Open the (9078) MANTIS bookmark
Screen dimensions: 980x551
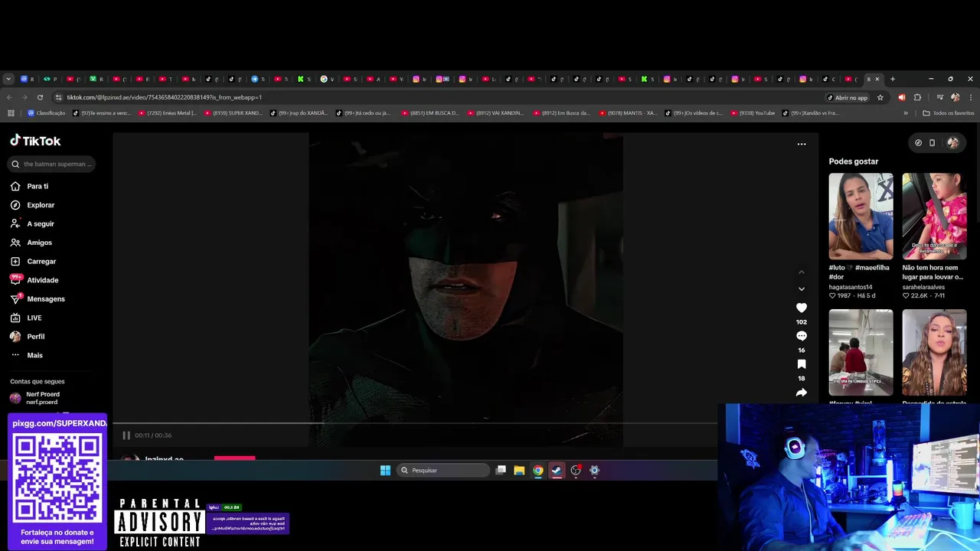tap(628, 112)
